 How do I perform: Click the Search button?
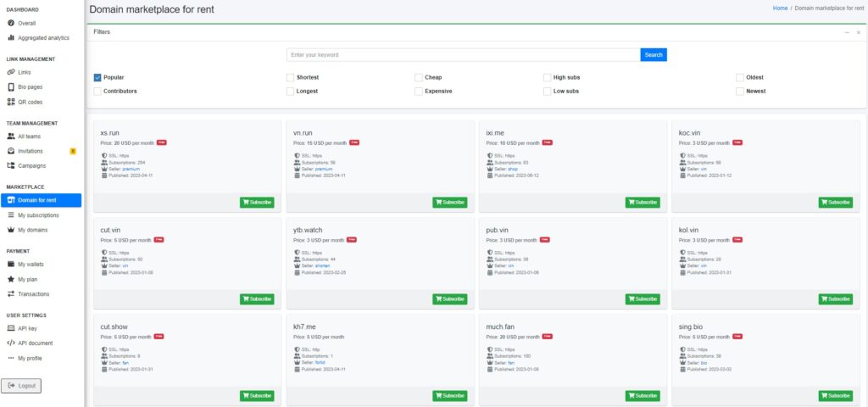click(654, 55)
